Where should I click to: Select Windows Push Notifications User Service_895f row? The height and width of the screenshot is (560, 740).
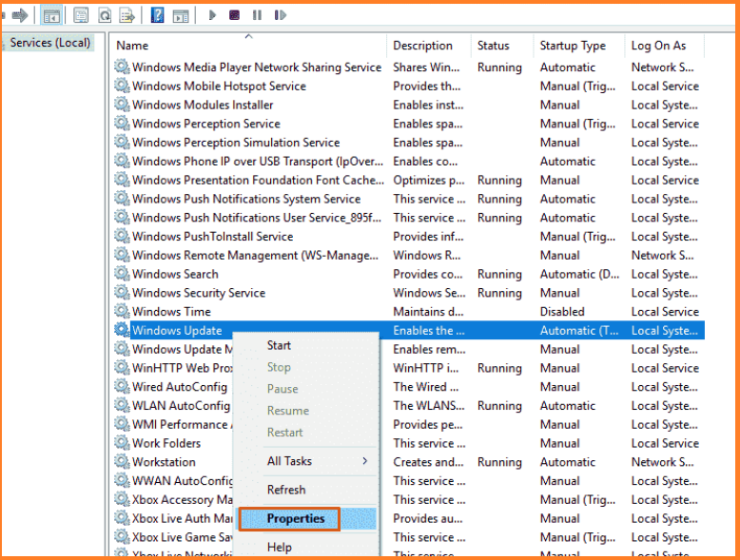[x=409, y=218]
